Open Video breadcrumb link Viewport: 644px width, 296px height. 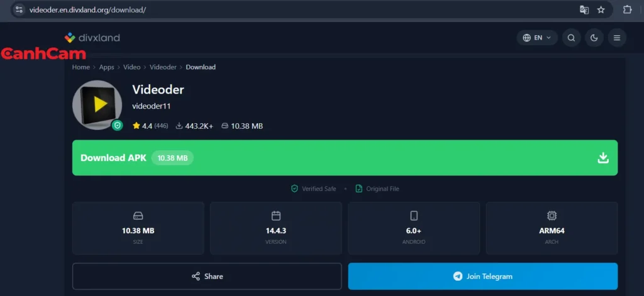[132, 67]
